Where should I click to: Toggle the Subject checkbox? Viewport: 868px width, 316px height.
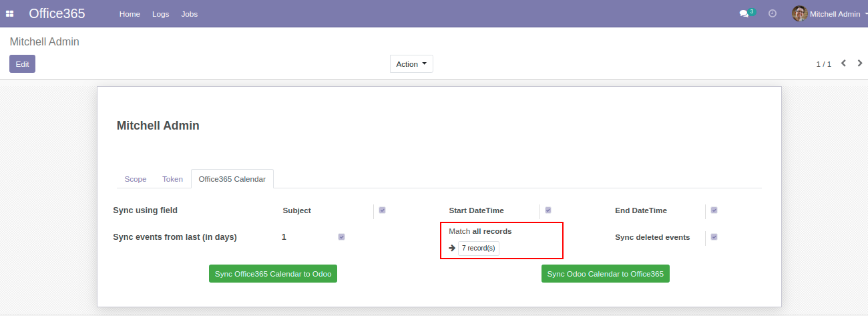tap(382, 210)
